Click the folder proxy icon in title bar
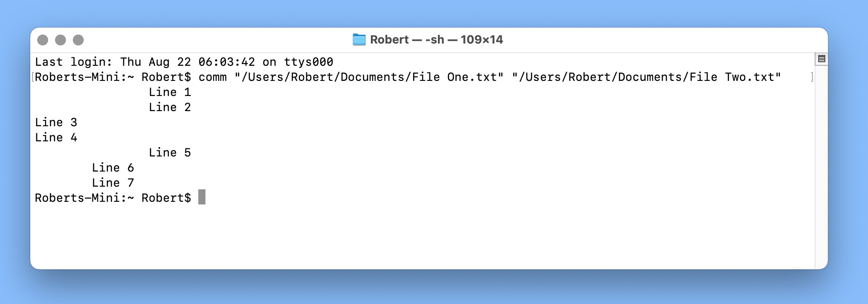Screen dimensions: 868x304 click(359, 40)
